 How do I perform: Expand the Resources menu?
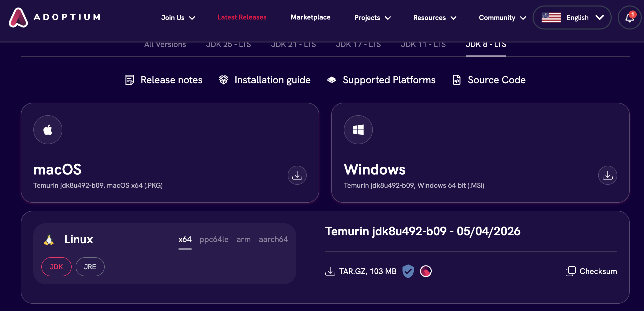pyautogui.click(x=435, y=18)
